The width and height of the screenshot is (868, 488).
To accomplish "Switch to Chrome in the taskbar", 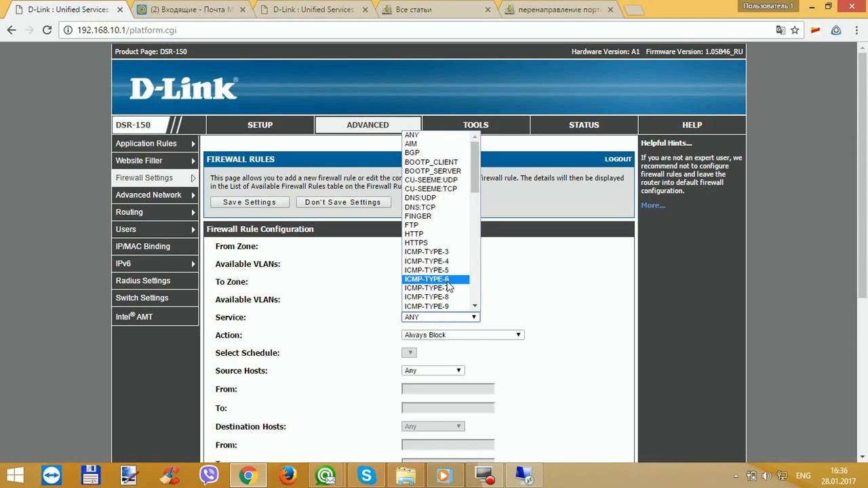I will (248, 475).
